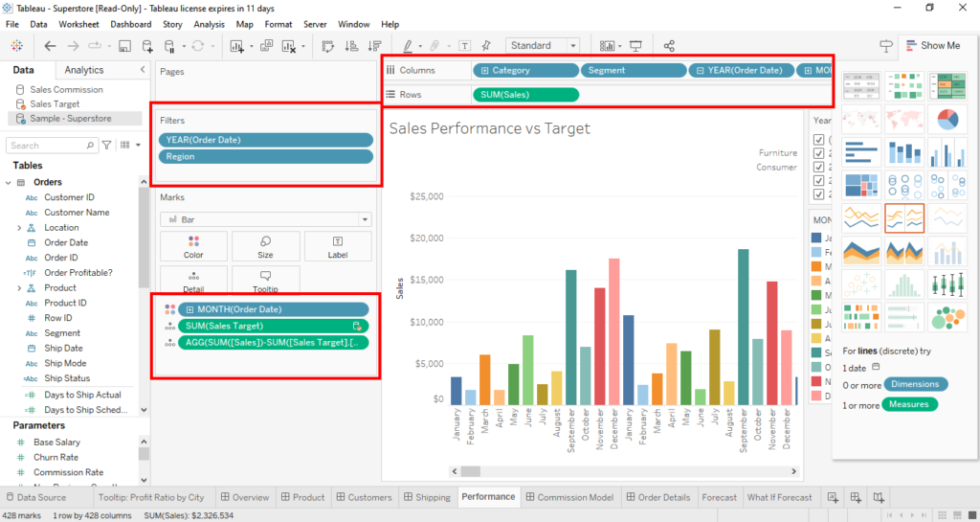Image resolution: width=980 pixels, height=522 pixels.
Task: Choose the treemap chart type in Show Me
Action: 862,184
